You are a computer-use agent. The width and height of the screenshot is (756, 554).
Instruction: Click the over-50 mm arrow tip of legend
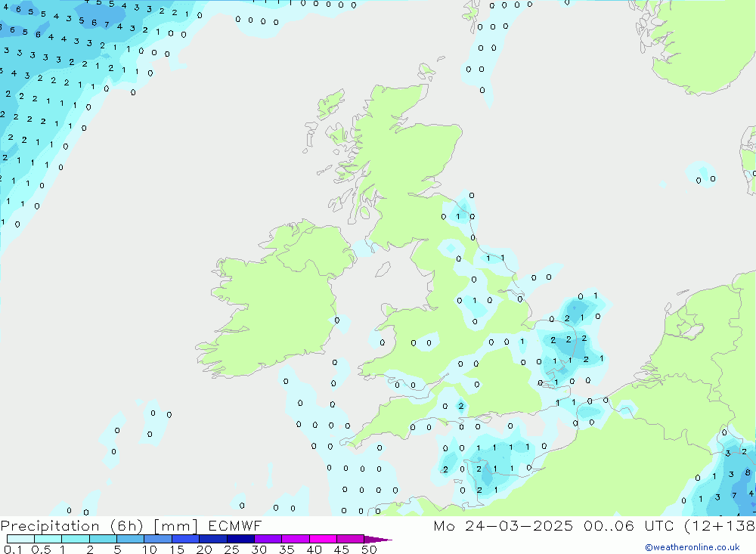377,540
